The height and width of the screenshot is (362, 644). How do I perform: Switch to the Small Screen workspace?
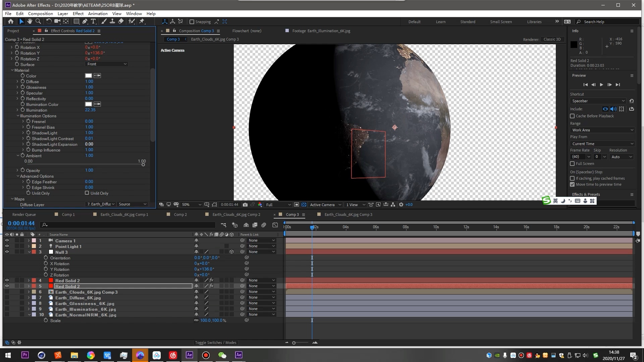click(501, 21)
